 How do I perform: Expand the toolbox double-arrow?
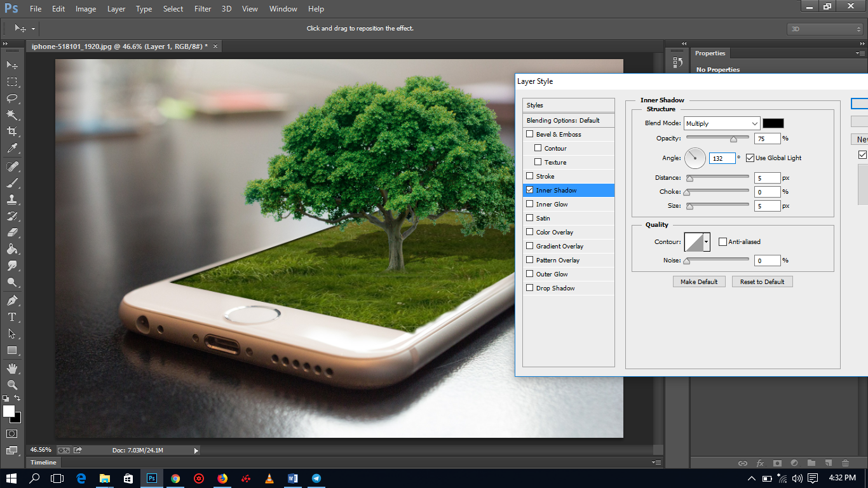point(6,44)
